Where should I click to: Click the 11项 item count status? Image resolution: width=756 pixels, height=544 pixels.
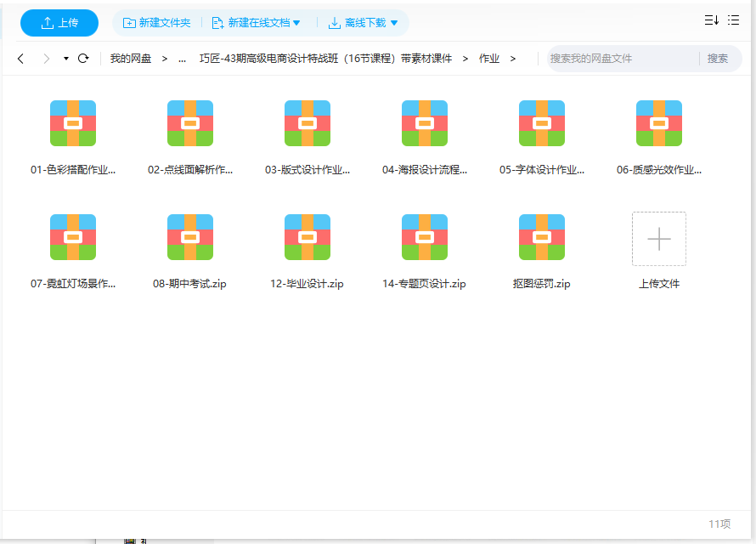pos(719,524)
